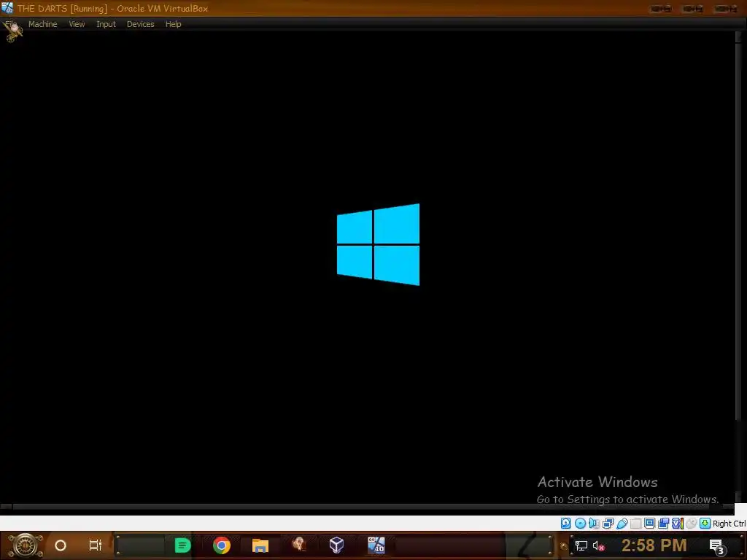Open the steampunk Start button

pyautogui.click(x=26, y=545)
